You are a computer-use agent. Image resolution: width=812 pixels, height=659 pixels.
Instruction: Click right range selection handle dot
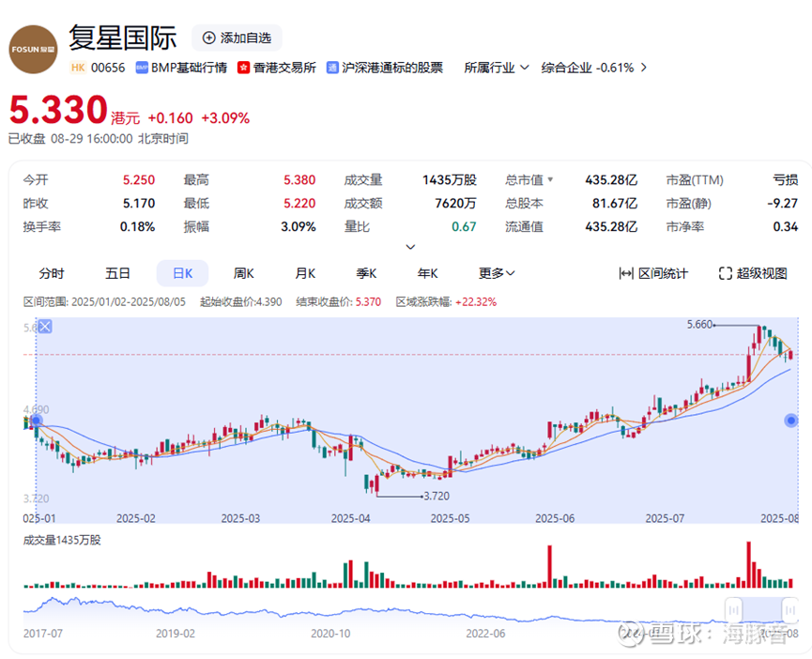pyautogui.click(x=790, y=421)
